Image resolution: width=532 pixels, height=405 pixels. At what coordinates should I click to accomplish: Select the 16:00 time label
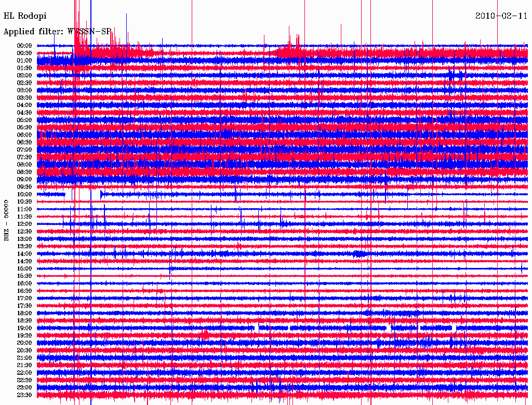(x=24, y=283)
